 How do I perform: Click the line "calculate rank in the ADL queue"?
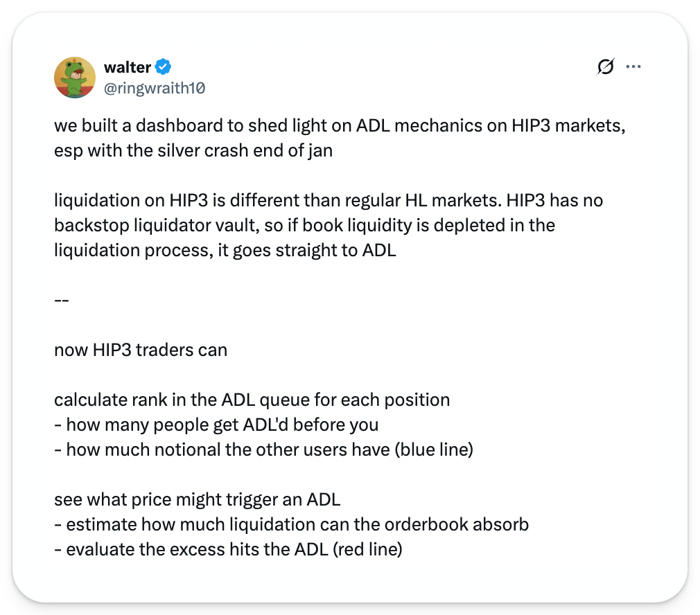coord(252,400)
